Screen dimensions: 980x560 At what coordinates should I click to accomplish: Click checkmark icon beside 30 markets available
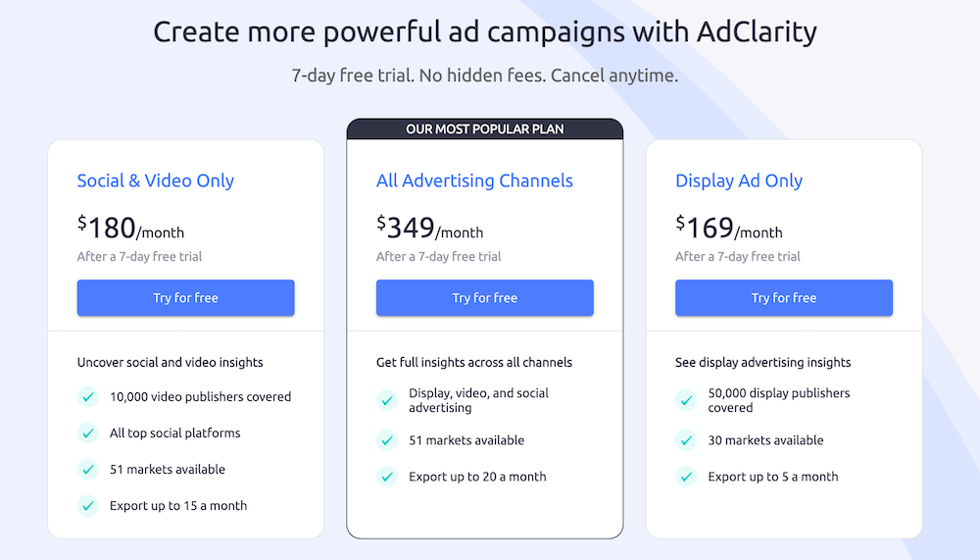pos(686,440)
